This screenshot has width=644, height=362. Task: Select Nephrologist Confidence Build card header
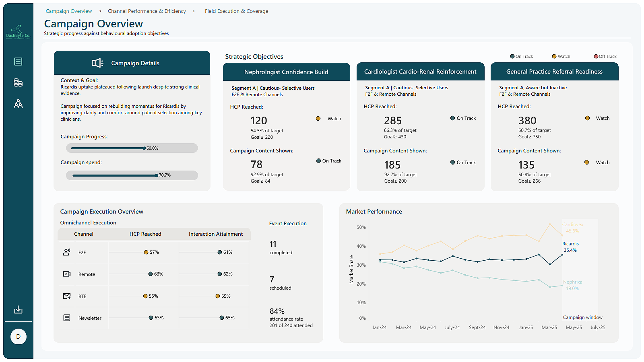tap(287, 72)
